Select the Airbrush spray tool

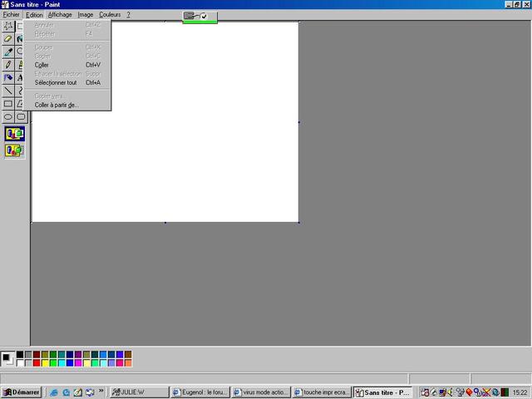7,77
